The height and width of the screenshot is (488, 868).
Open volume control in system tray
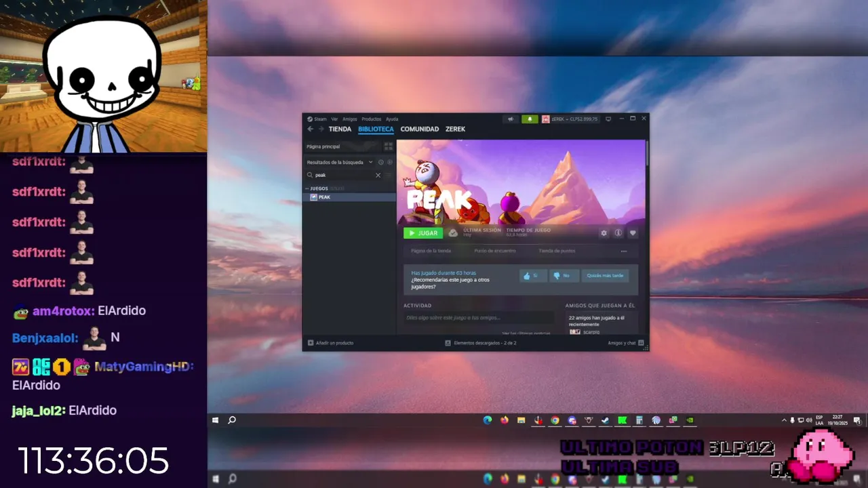pyautogui.click(x=809, y=420)
